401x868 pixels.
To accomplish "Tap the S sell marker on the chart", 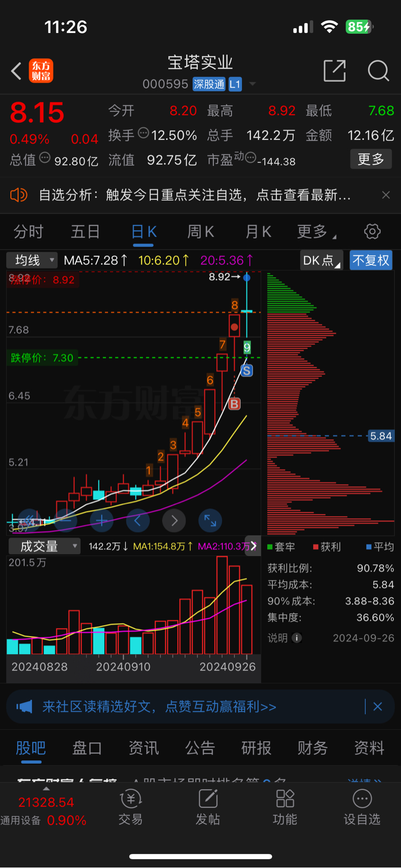I will coord(246,371).
